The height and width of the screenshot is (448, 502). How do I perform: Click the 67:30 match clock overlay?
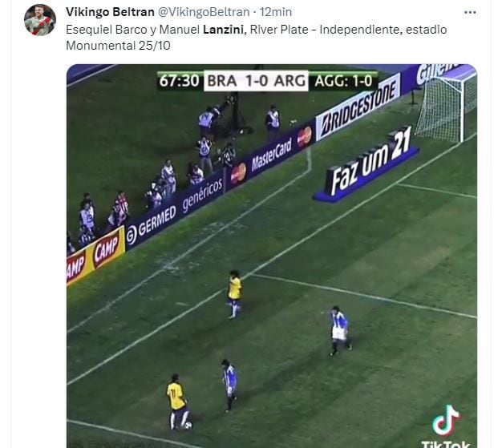(180, 81)
